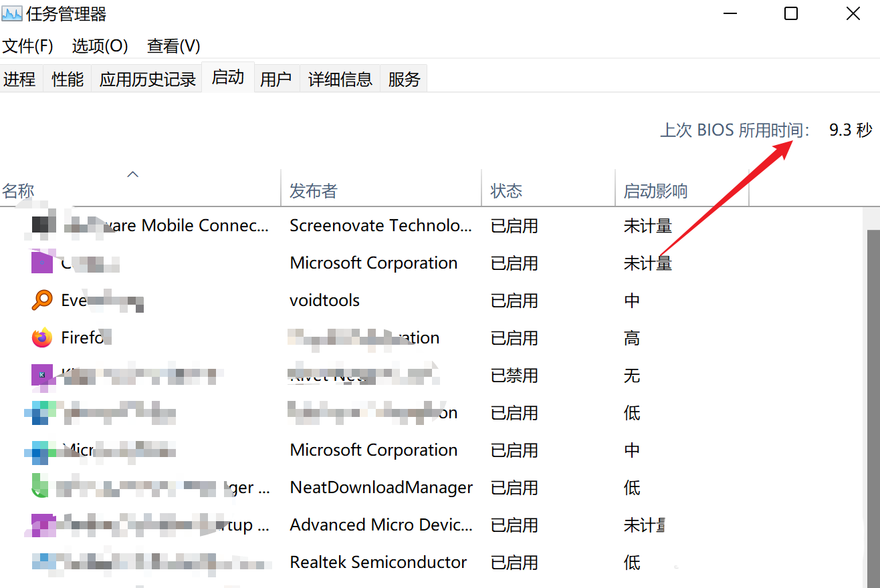This screenshot has height=588, width=880.
Task: Open the 查看(V) menu
Action: (x=173, y=45)
